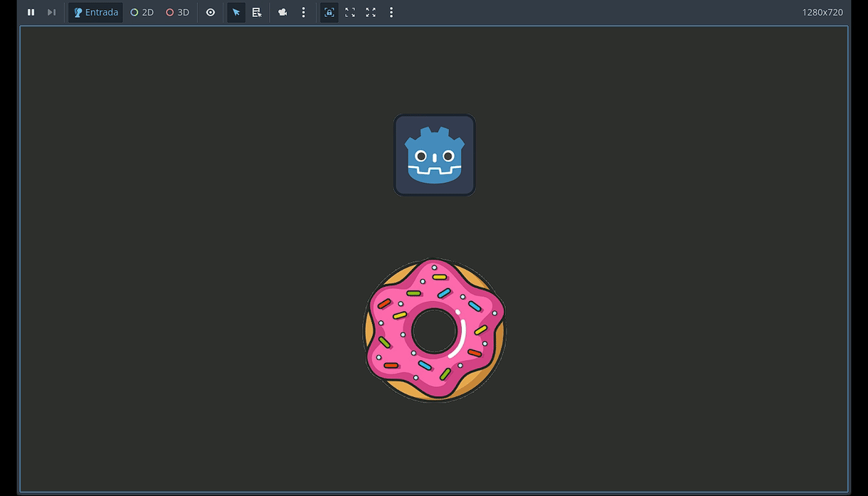The image size is (868, 496).
Task: Toggle the camera override button
Action: [282, 12]
